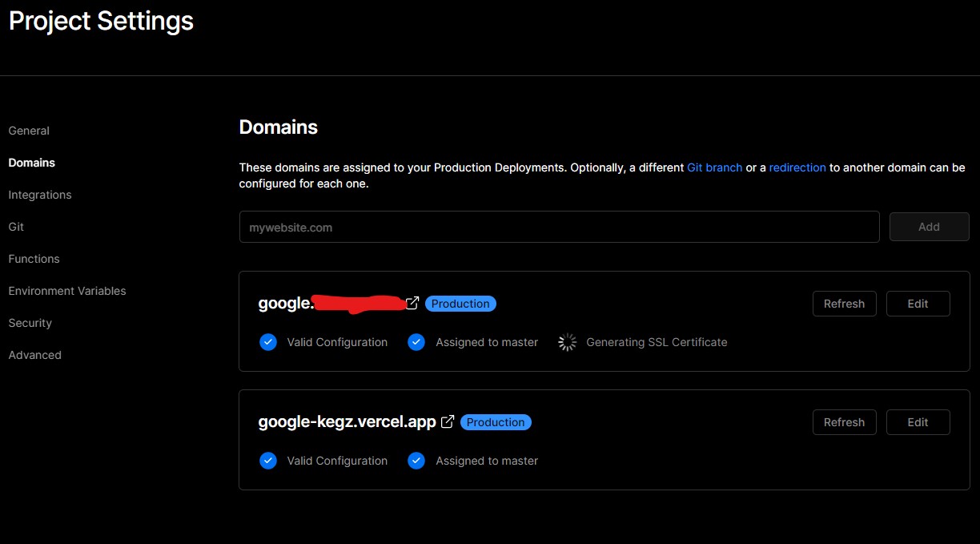Click Valid Configuration checkmark for google-kegz.vercel.app

(x=268, y=461)
